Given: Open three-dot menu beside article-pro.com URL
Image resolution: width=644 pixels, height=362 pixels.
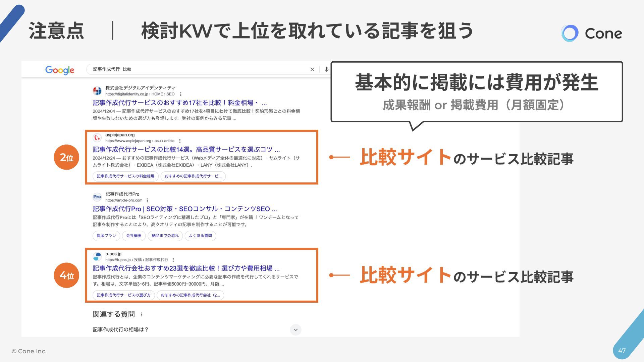Looking at the screenshot, I should [x=147, y=200].
